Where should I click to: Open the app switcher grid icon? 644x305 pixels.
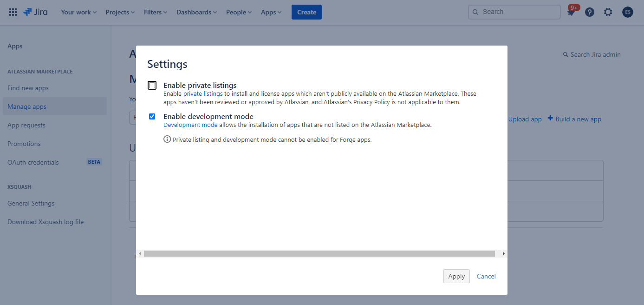coord(13,12)
